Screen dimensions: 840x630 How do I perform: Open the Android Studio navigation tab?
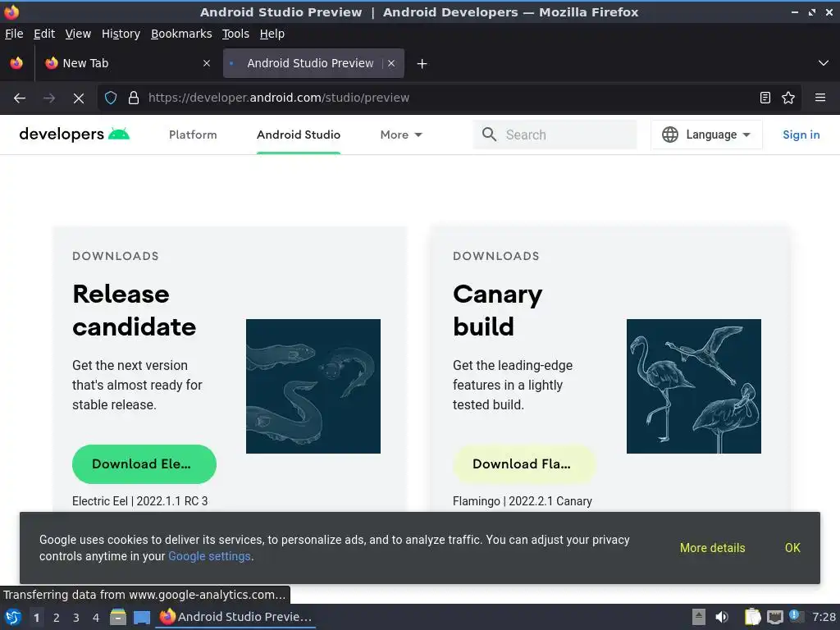[x=299, y=135]
